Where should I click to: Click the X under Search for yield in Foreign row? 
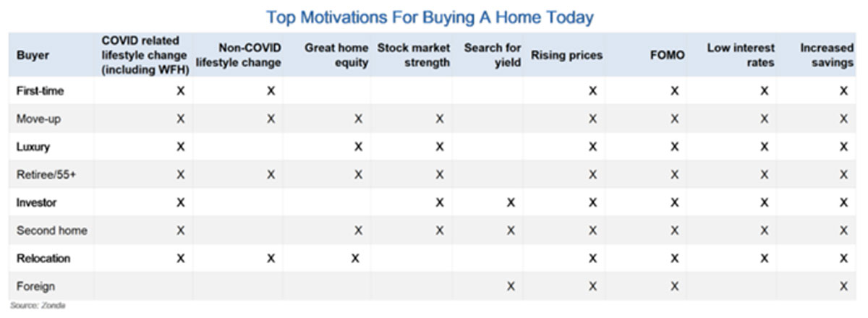(511, 286)
